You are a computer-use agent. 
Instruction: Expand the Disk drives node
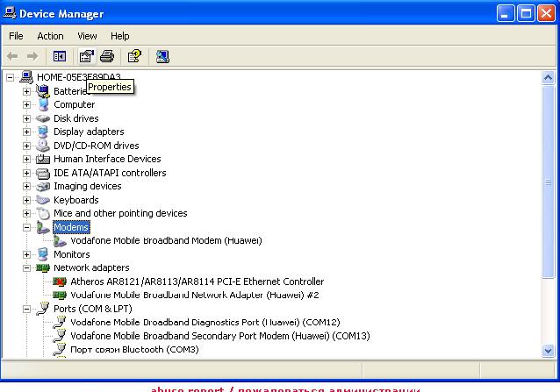[x=27, y=118]
